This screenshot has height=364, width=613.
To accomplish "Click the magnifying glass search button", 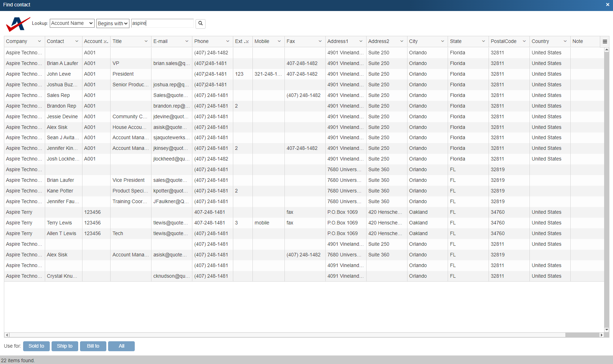I will pyautogui.click(x=201, y=23).
